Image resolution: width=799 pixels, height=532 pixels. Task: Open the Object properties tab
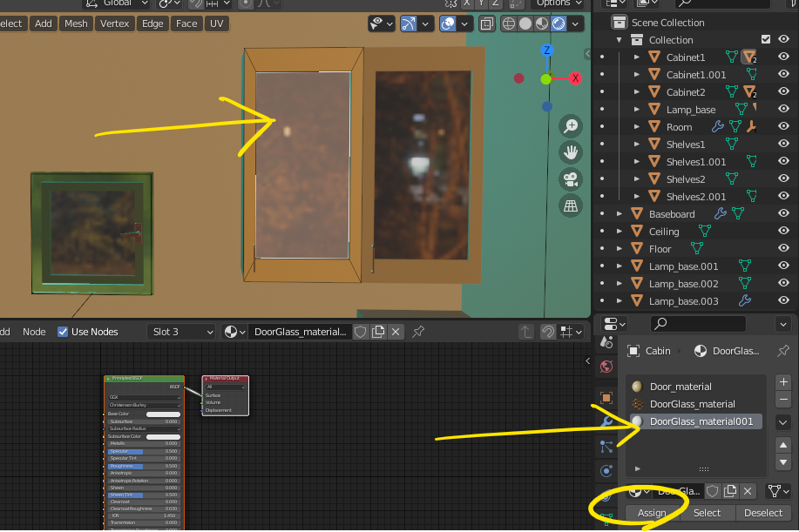(606, 398)
